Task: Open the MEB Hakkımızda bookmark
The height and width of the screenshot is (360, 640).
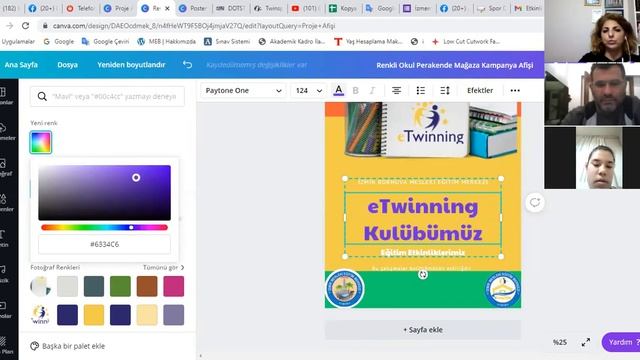Action: 167,41
